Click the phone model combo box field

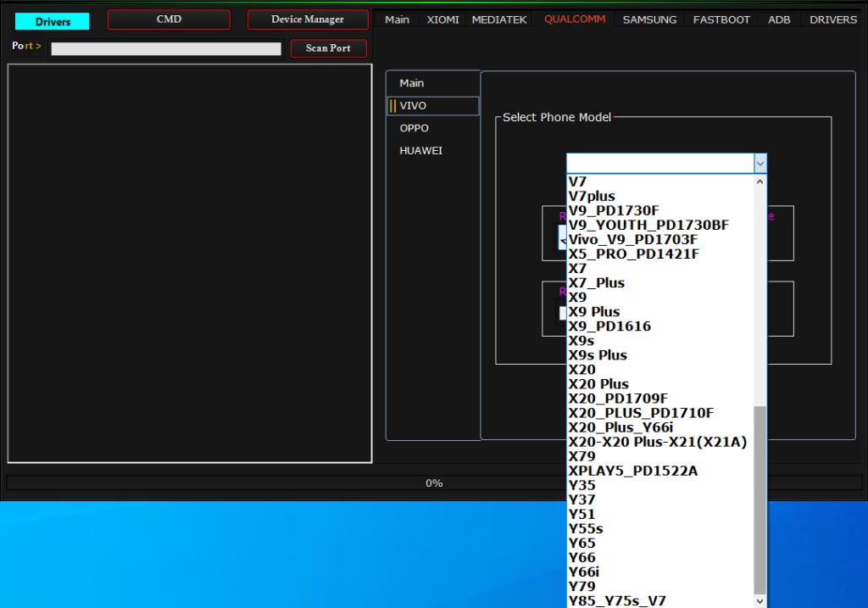[659, 164]
